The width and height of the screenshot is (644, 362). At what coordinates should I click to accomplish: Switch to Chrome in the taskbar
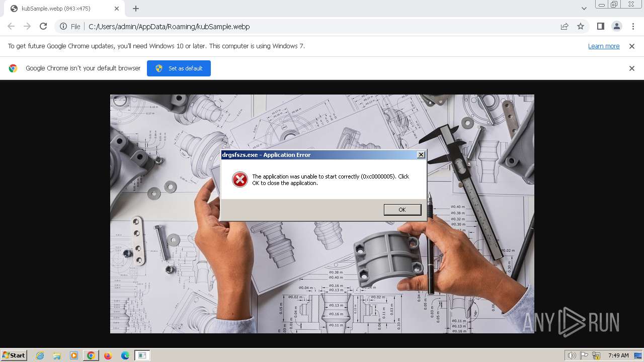91,355
